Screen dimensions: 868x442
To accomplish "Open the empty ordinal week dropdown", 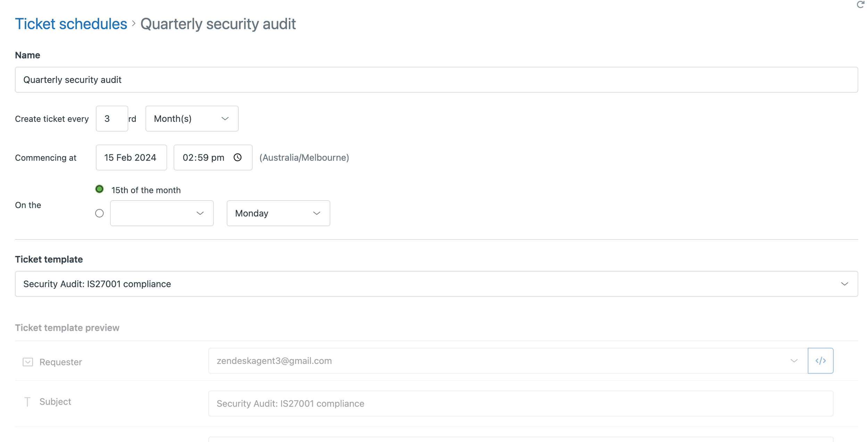I will [162, 213].
